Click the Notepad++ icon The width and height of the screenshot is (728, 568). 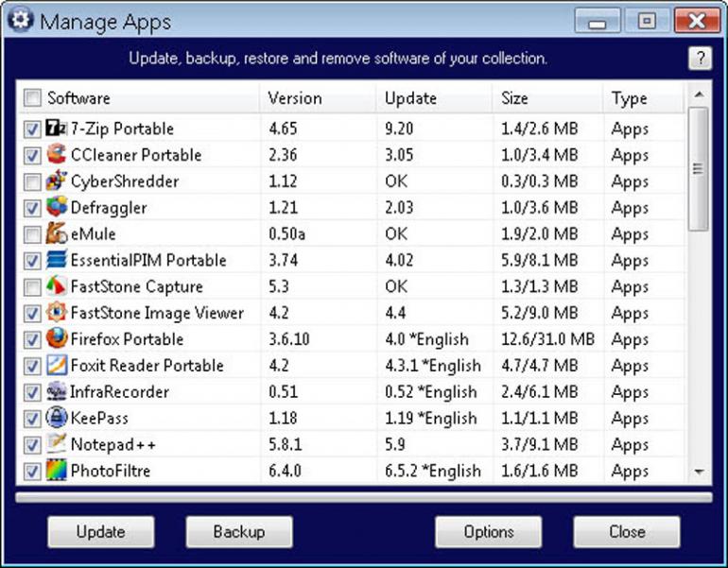click(56, 444)
